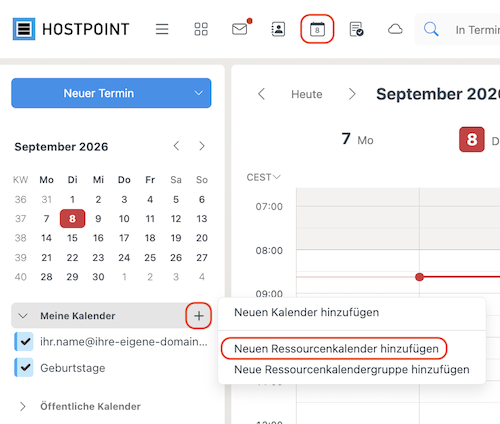The width and height of the screenshot is (500, 424).
Task: Open the tasks checklist icon
Action: click(356, 29)
